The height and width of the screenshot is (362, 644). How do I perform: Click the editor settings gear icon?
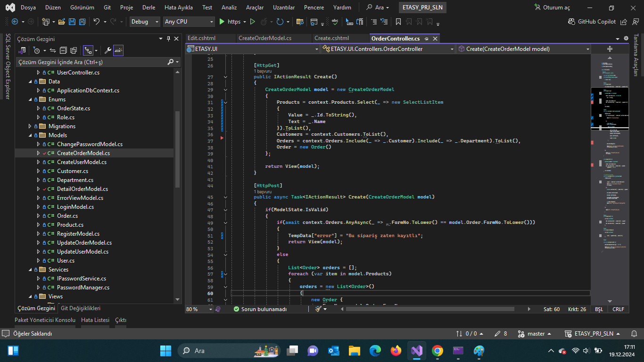pos(626,39)
